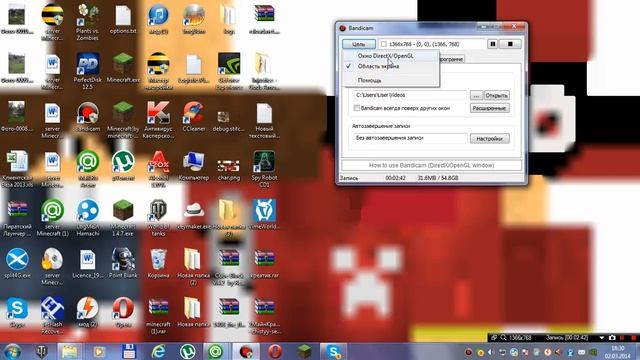640x360 pixels.
Task: Click the Без автозавершения записи field
Action: pyautogui.click(x=410, y=138)
